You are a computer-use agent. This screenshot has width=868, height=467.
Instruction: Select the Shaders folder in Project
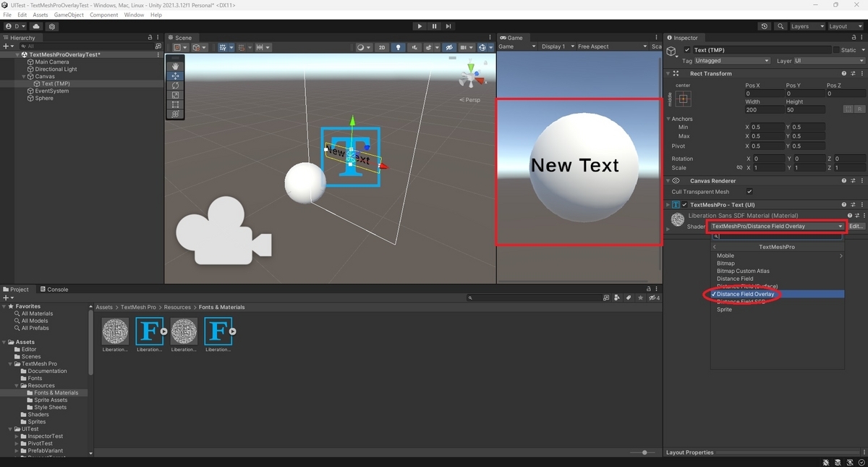[39, 414]
